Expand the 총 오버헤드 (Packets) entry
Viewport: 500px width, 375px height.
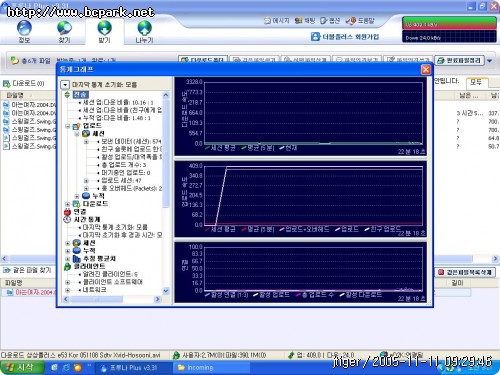coord(86,189)
